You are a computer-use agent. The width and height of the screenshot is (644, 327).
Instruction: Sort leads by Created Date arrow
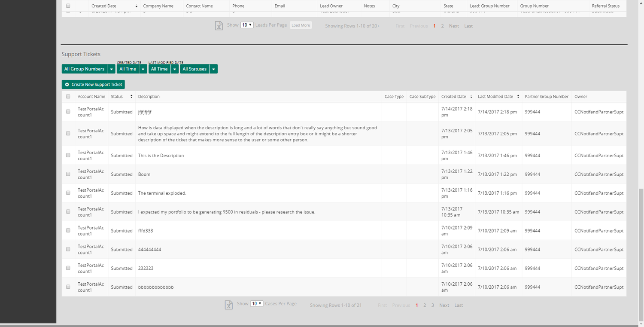pos(137,6)
